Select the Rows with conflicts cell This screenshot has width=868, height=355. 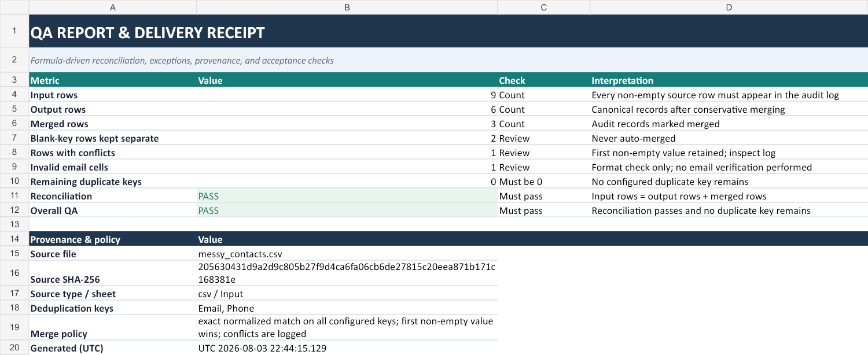coord(113,153)
